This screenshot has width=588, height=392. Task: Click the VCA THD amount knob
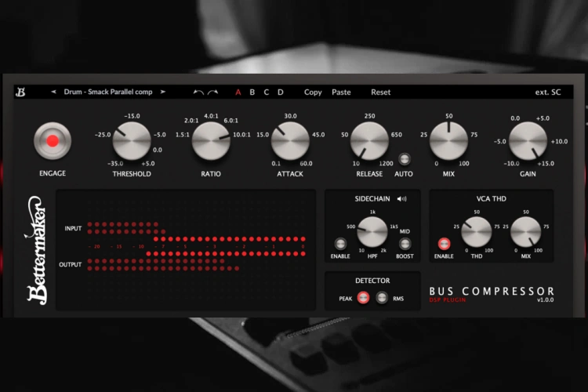[476, 232]
